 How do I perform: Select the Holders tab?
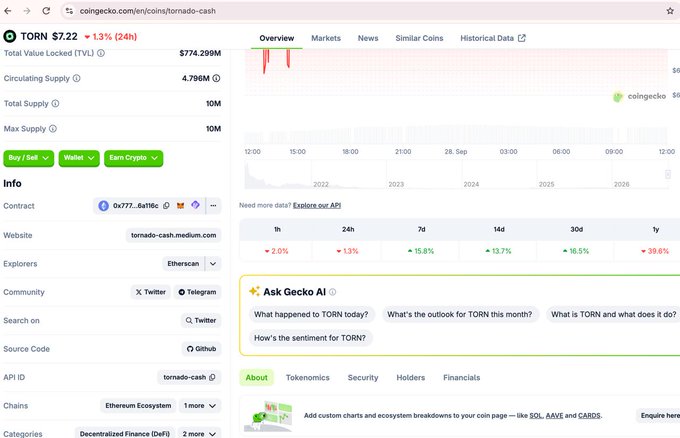point(411,378)
